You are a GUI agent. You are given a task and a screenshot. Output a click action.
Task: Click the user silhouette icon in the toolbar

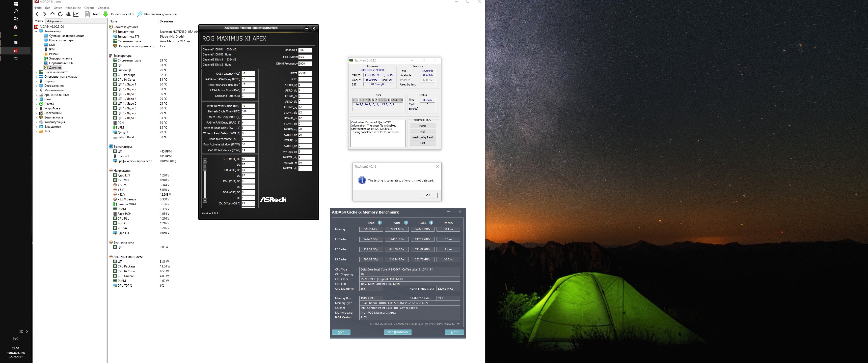pyautogui.click(x=68, y=14)
